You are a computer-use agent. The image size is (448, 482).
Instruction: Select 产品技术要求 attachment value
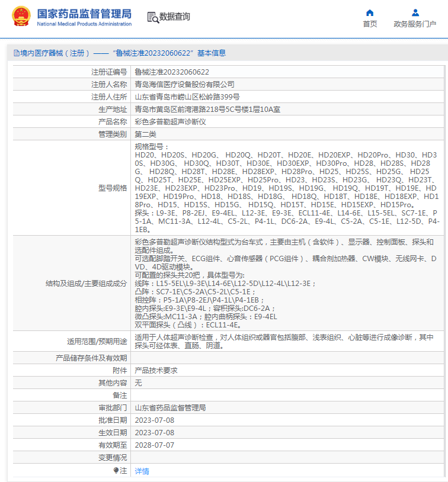coord(156,371)
